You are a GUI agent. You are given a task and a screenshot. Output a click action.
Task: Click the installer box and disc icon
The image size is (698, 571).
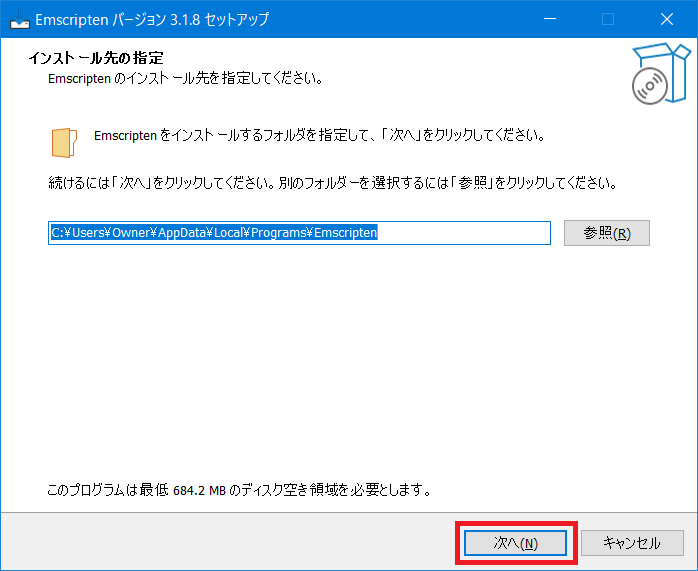tap(661, 73)
